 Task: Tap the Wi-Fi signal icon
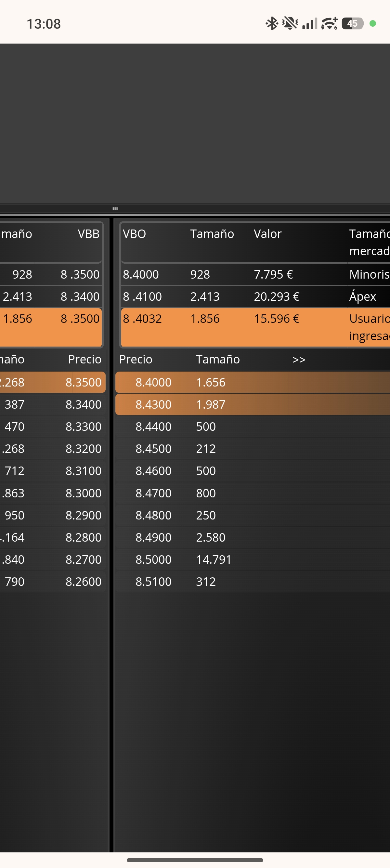[329, 24]
